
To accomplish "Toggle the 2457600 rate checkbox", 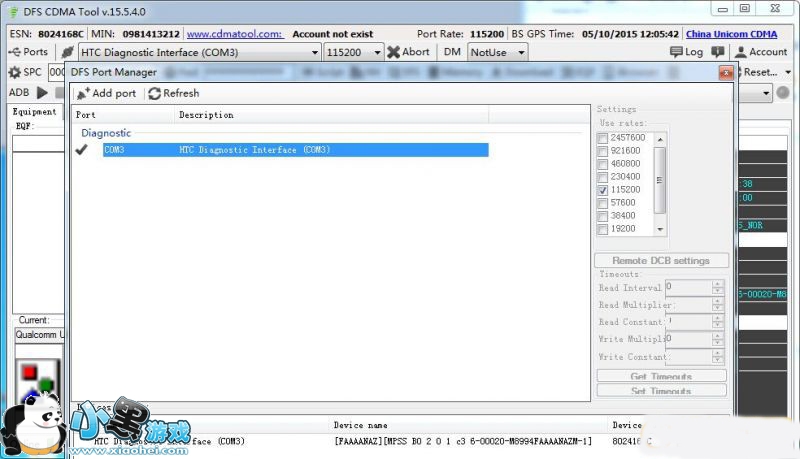I will [603, 138].
